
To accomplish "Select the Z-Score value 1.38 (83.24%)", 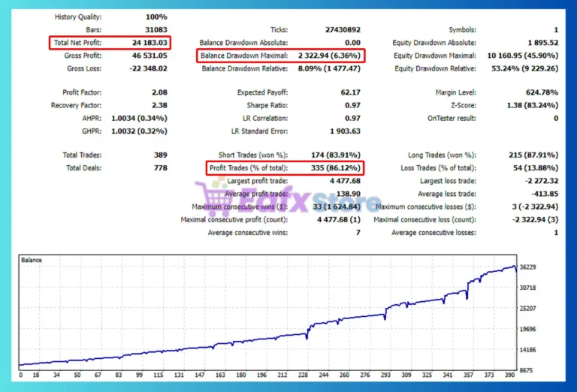I will click(533, 105).
